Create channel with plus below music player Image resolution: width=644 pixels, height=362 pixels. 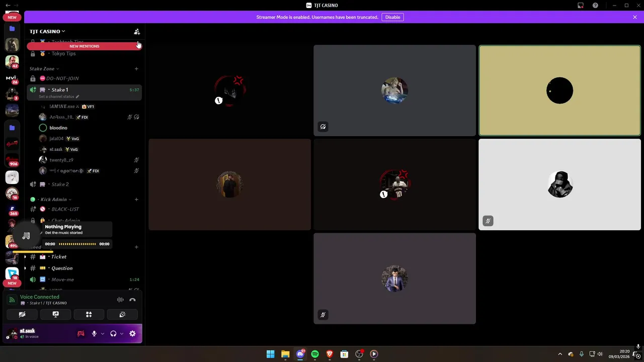click(x=136, y=247)
